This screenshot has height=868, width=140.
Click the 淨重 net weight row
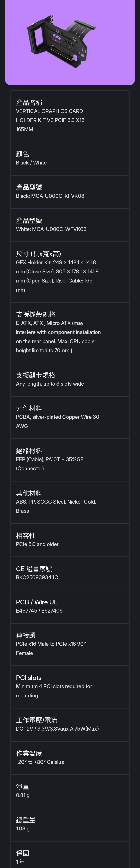point(70,791)
